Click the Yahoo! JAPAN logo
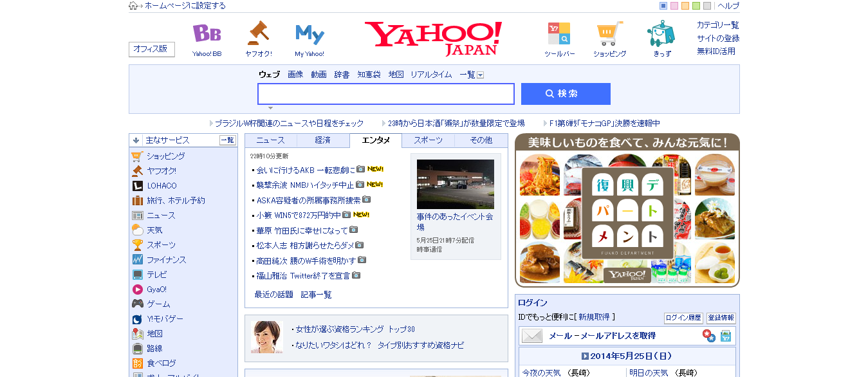Viewport: 868px width, 377px height. 433,38
